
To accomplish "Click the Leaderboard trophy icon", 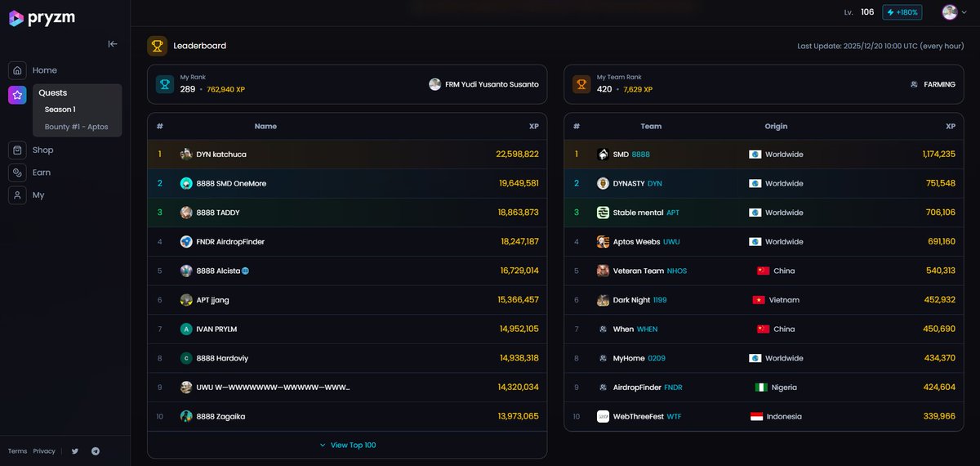I will point(157,46).
